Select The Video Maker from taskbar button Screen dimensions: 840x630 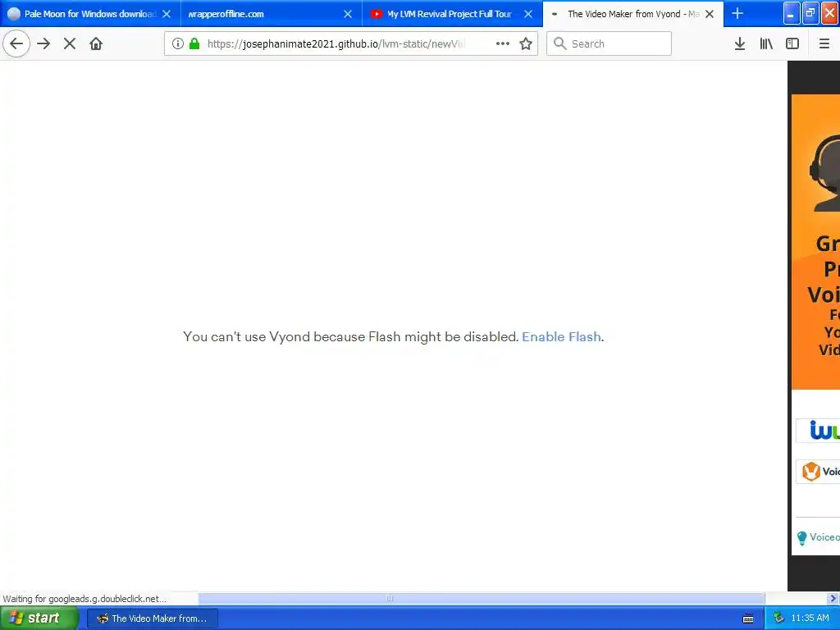152,619
